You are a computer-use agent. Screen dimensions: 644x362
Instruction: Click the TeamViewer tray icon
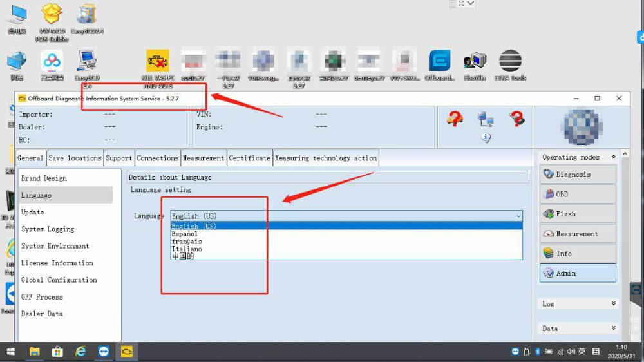(515, 352)
